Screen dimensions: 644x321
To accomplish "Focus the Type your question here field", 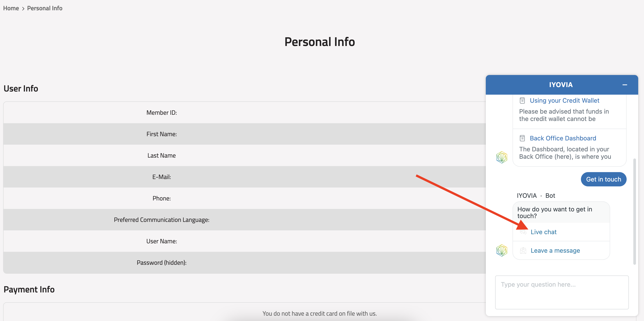I will coord(562,292).
